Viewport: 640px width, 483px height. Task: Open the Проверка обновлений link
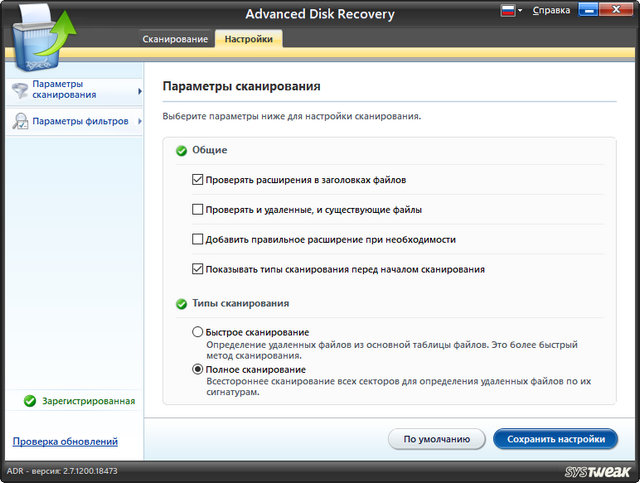pos(65,441)
